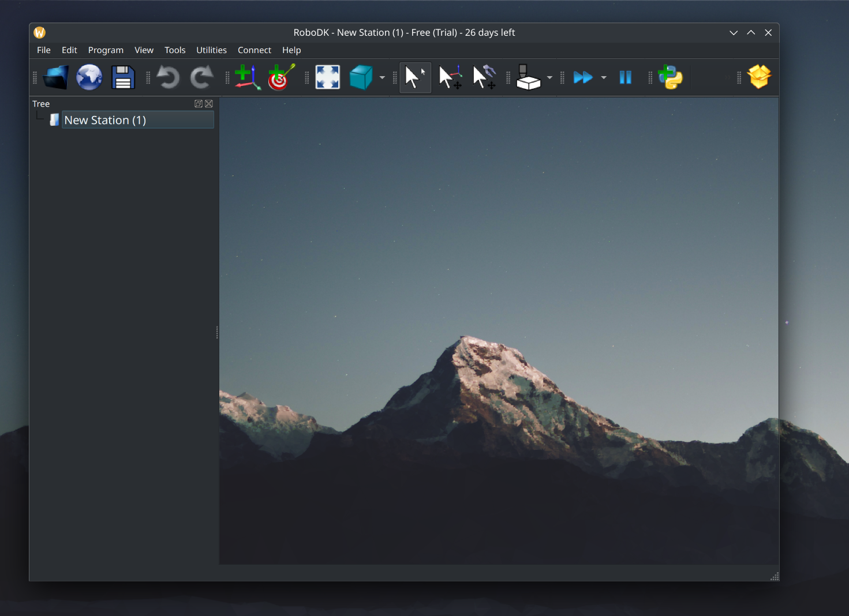
Task: Toggle Move tool TCP cursor
Action: coord(484,77)
